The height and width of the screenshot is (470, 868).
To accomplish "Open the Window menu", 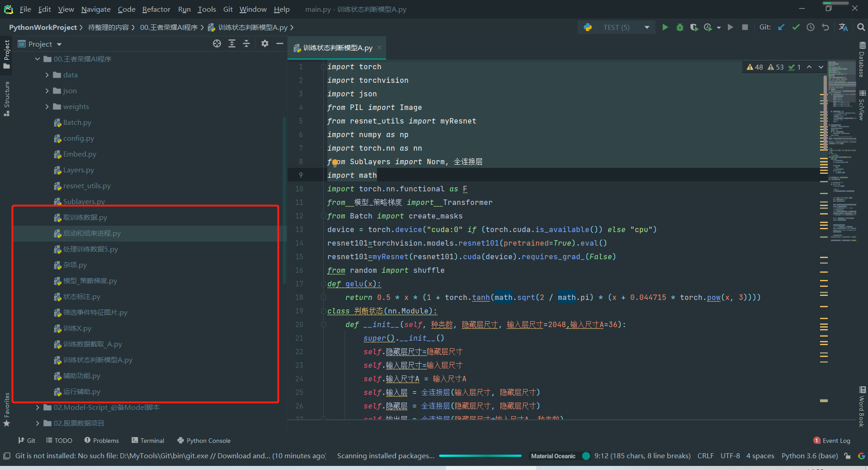I will (x=253, y=9).
